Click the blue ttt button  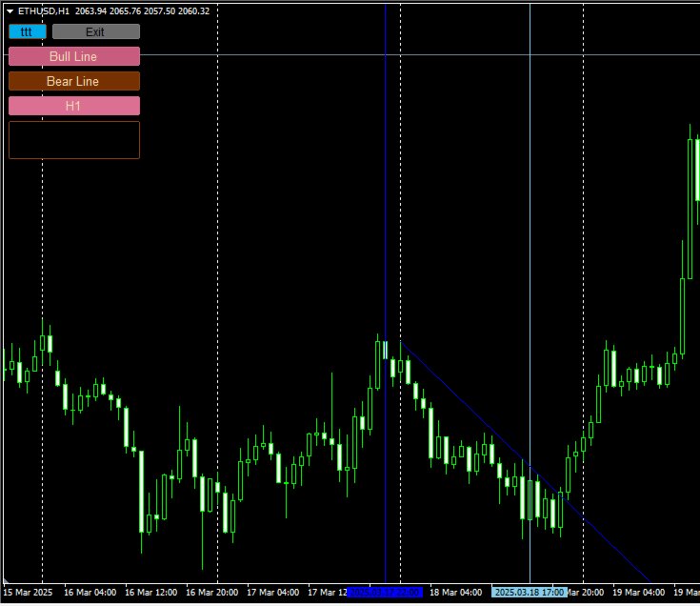pos(28,31)
